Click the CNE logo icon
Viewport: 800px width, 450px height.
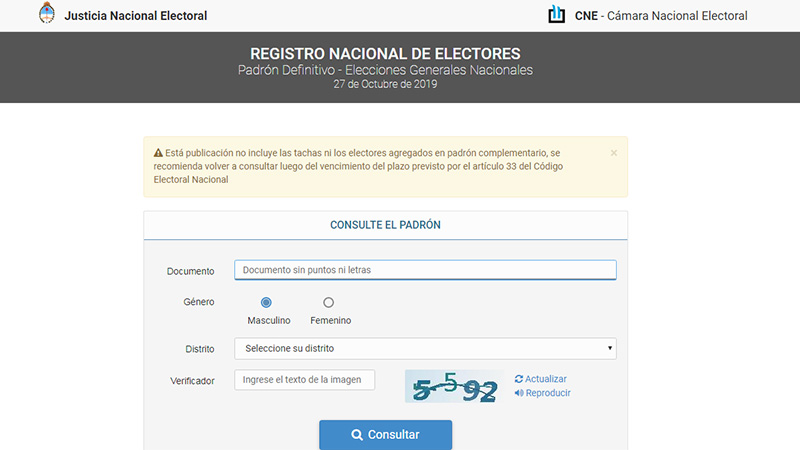coord(557,14)
